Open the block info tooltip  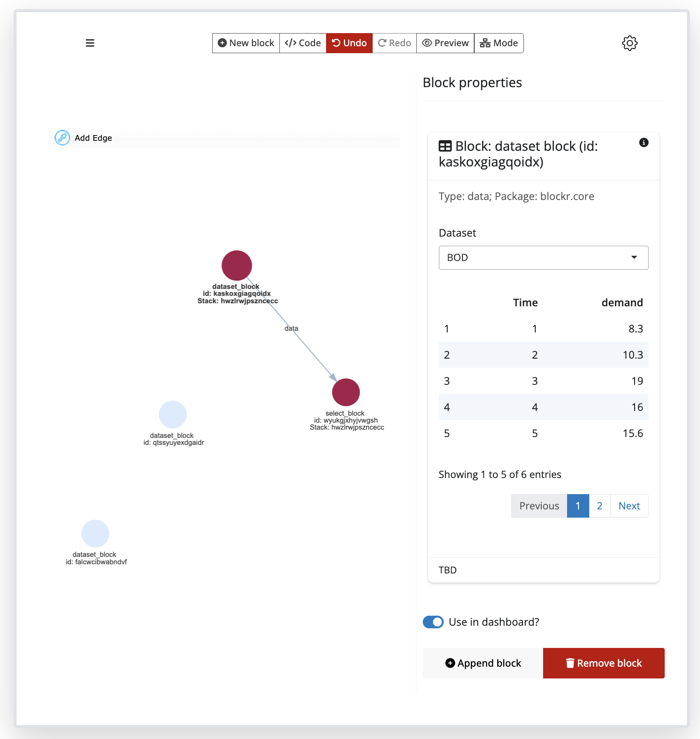click(x=644, y=142)
